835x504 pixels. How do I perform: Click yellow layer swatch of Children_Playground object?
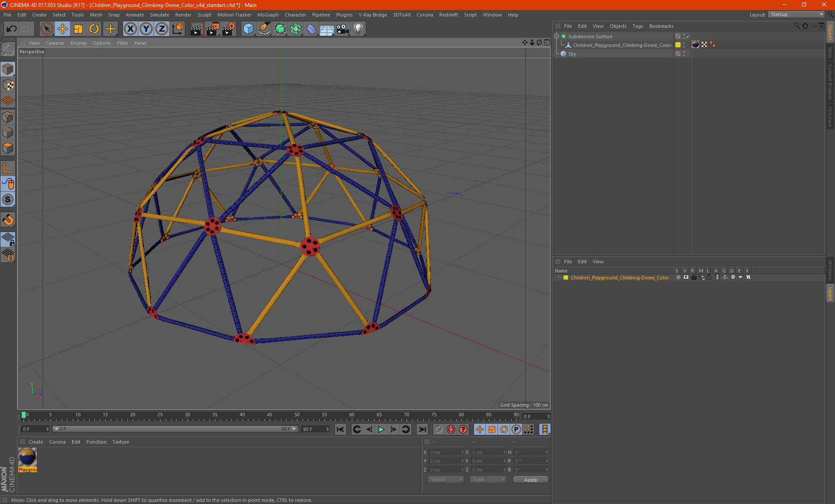(x=678, y=45)
